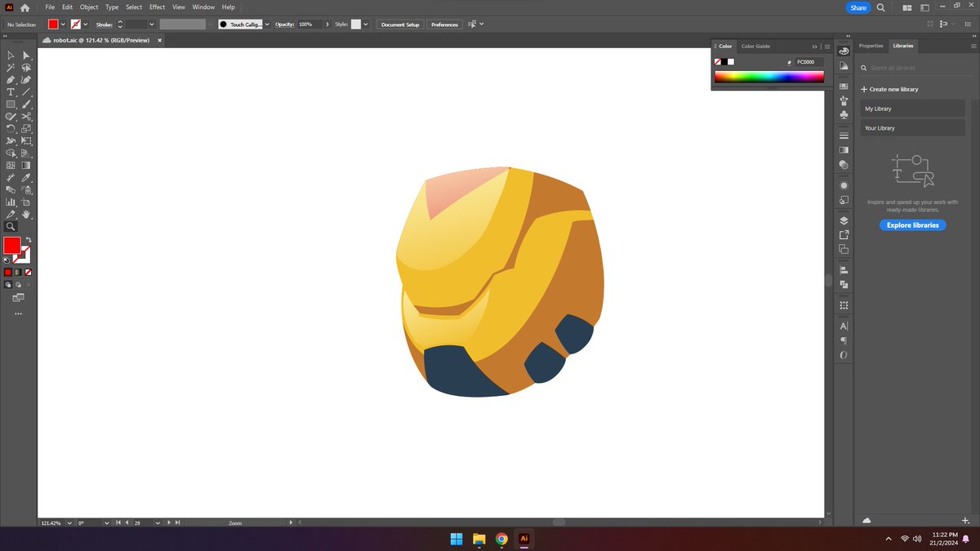The width and height of the screenshot is (980, 551).
Task: Select the Type tool
Action: (11, 92)
